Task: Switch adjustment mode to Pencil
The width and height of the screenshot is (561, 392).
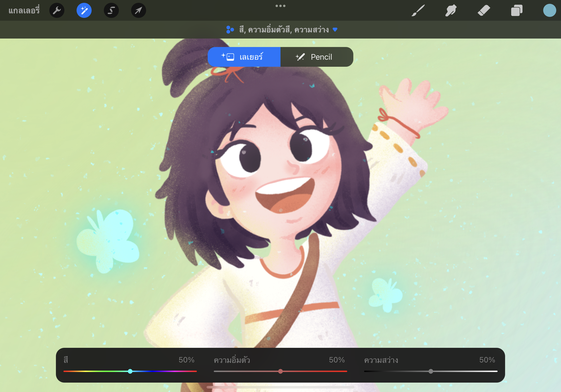Action: 317,57
